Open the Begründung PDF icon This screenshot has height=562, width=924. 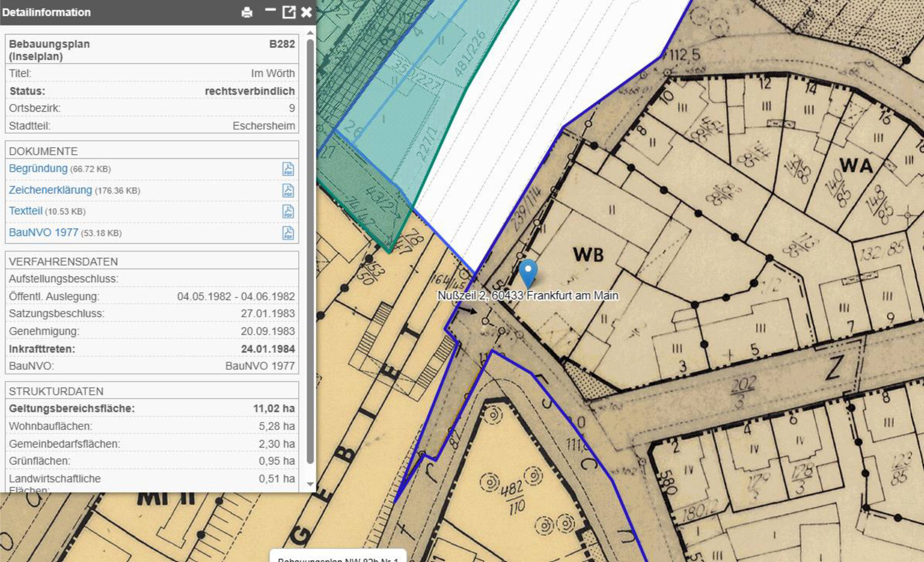(x=288, y=169)
